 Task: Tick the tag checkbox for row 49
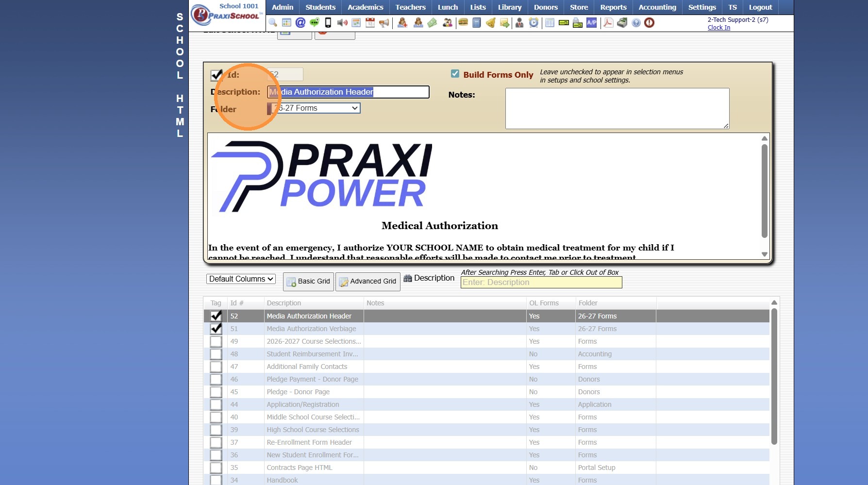pyautogui.click(x=216, y=341)
